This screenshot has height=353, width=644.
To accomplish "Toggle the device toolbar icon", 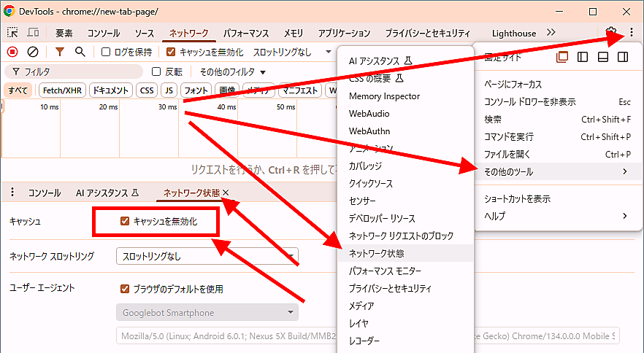I will pos(34,33).
